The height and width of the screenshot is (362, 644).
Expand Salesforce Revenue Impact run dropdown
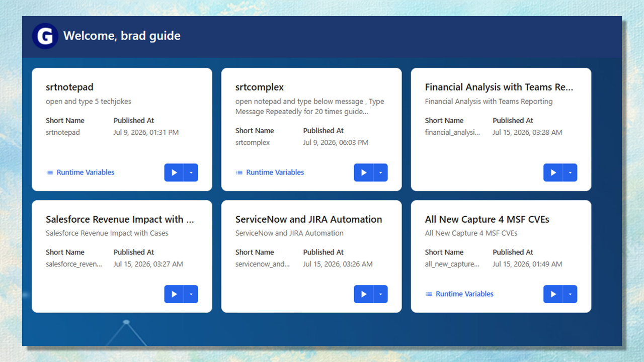coord(191,294)
